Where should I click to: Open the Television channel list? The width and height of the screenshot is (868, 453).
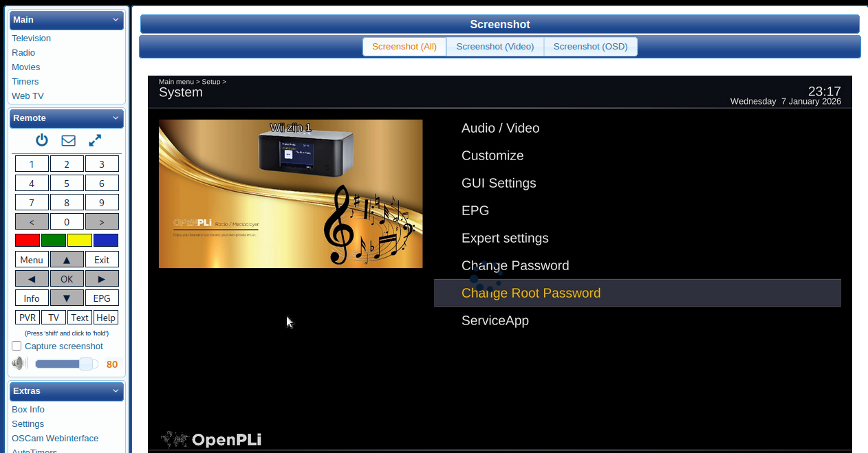tap(31, 38)
